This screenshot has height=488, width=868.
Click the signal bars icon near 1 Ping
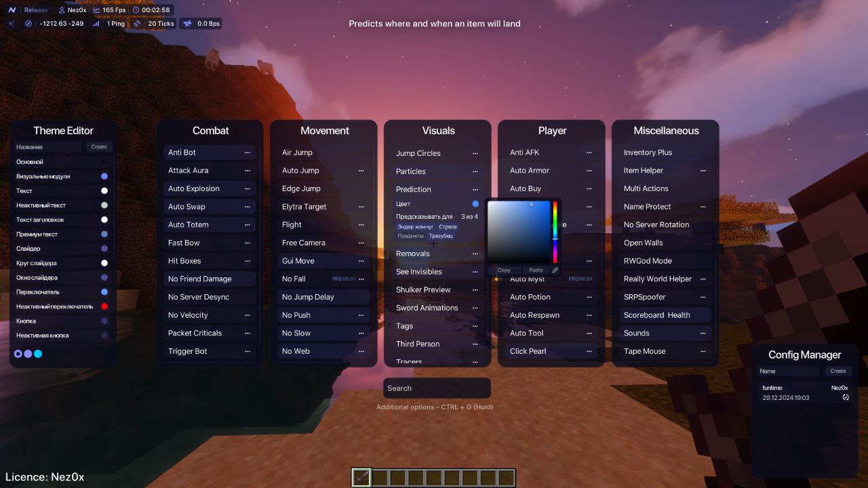click(x=96, y=23)
